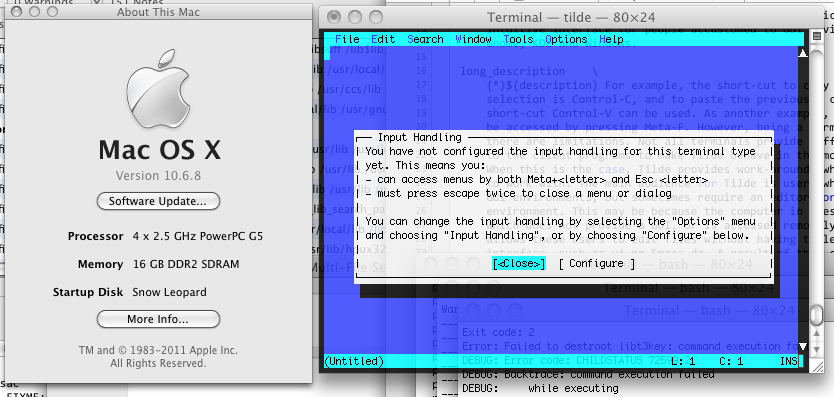834x397 pixels.
Task: Open the Tools menu in Tilde
Action: click(519, 39)
